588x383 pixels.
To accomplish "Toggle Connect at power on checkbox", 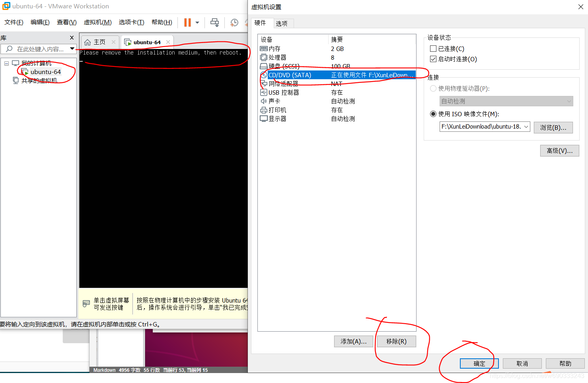I will (433, 59).
